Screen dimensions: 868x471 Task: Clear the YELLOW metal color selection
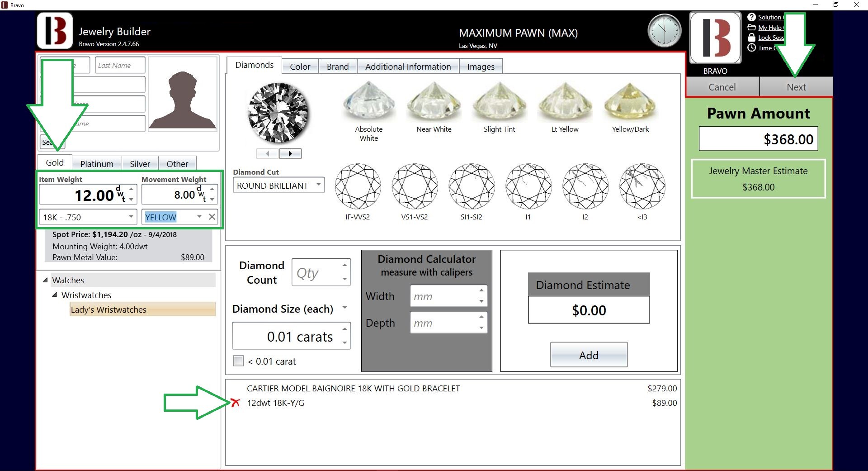point(212,217)
